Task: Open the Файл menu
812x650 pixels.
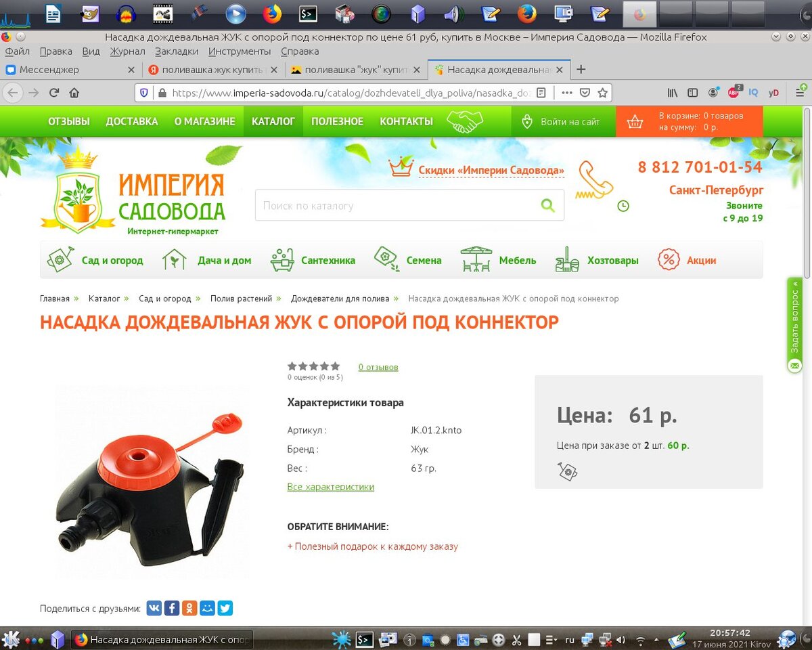Action: (17, 51)
